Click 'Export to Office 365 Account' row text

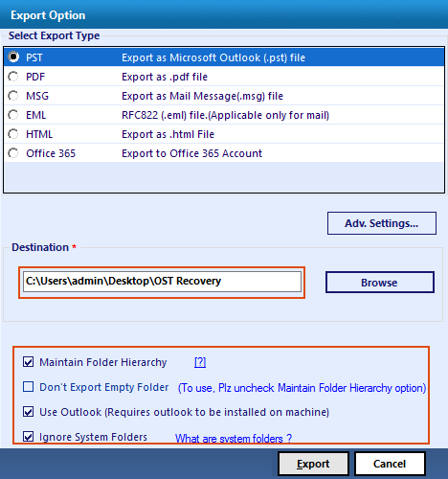click(191, 153)
